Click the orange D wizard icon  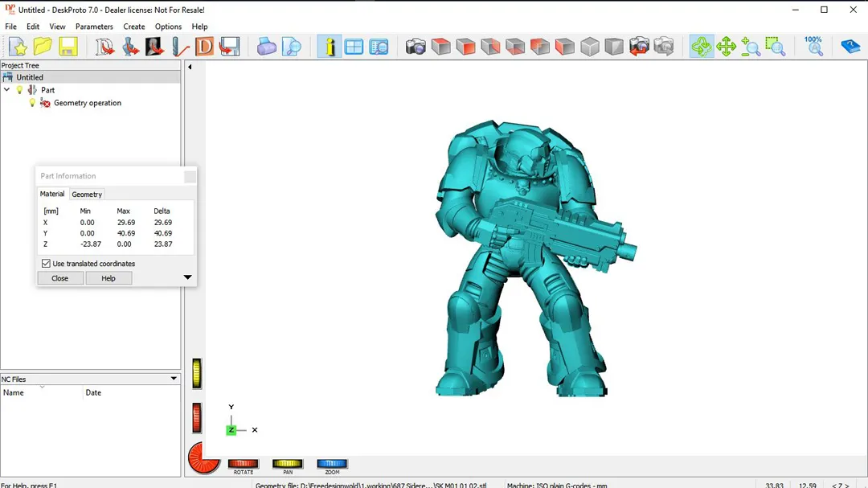click(x=204, y=47)
